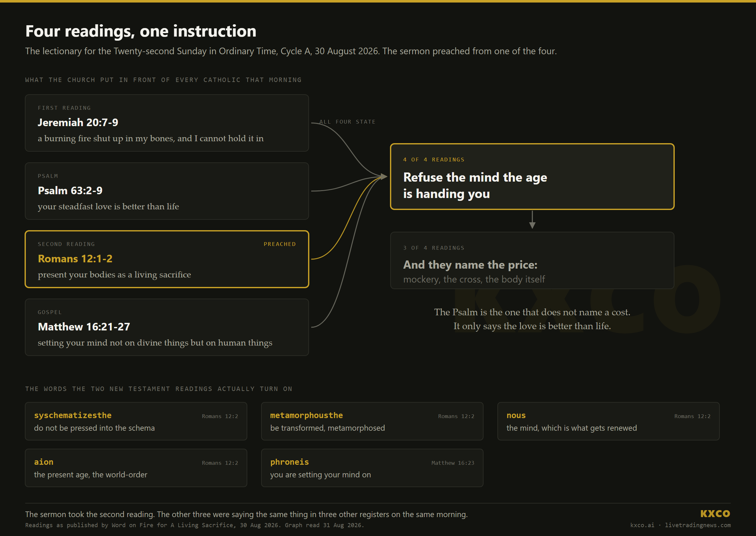
Task: Click the label "THE WORDS THE TWO NEW TESTAMENT READINGS"
Action: [158, 389]
